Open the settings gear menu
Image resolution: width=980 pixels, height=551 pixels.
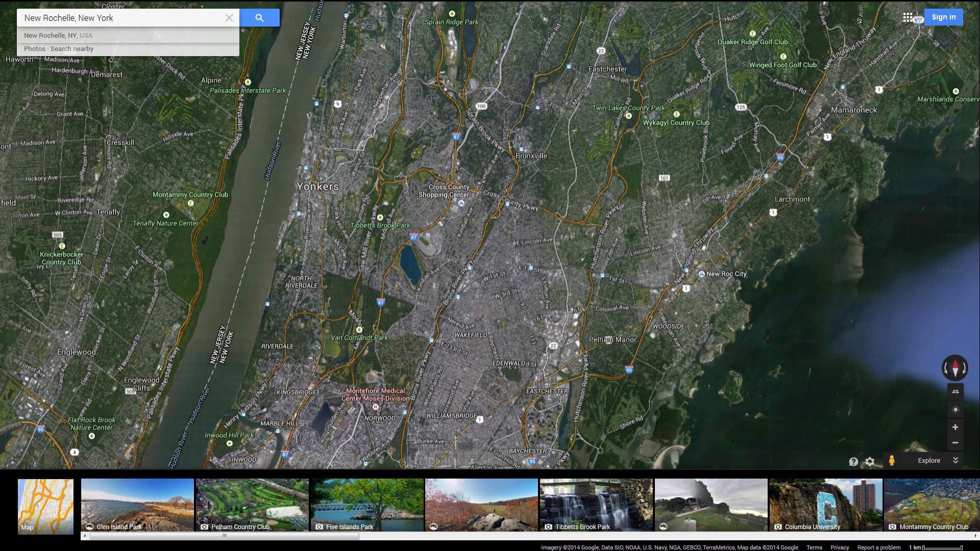pyautogui.click(x=870, y=462)
